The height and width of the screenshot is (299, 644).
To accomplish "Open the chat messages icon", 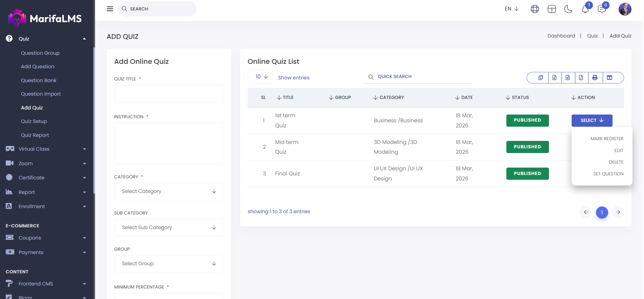I will click(602, 9).
